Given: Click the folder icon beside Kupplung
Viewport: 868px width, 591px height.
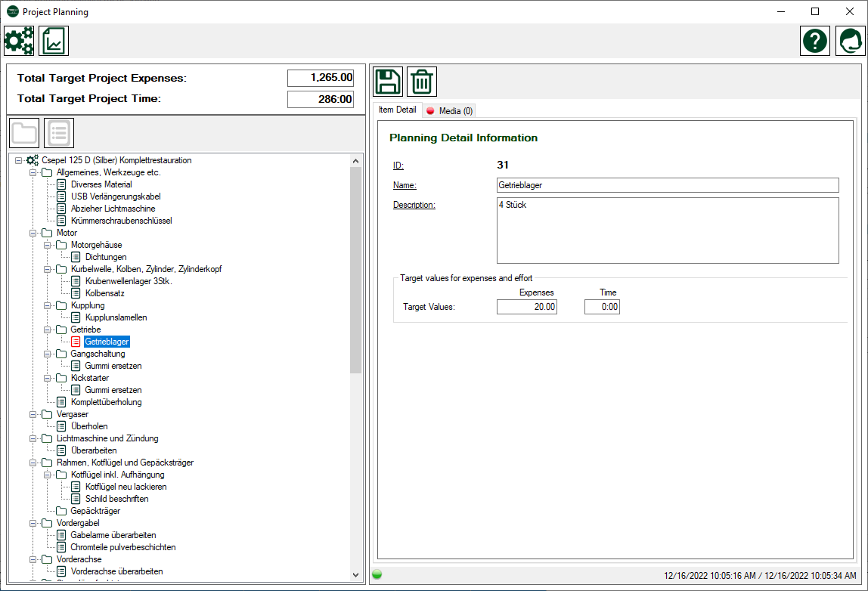Looking at the screenshot, I should (61, 305).
